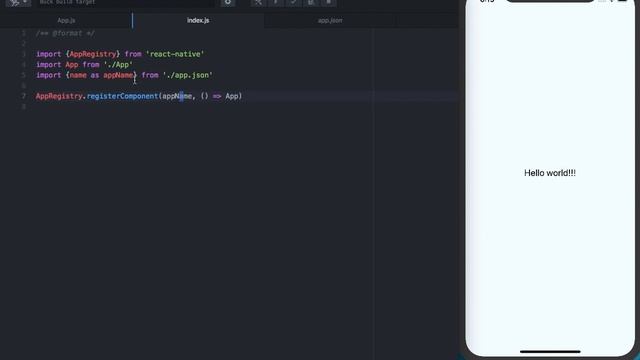Click 'name as appName' in import
Image resolution: width=640 pixels, height=360 pixels.
[x=101, y=75]
